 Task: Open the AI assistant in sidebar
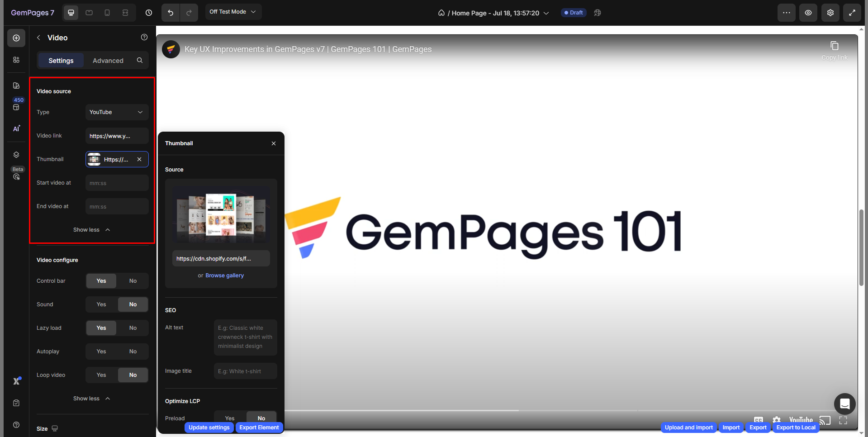16,128
